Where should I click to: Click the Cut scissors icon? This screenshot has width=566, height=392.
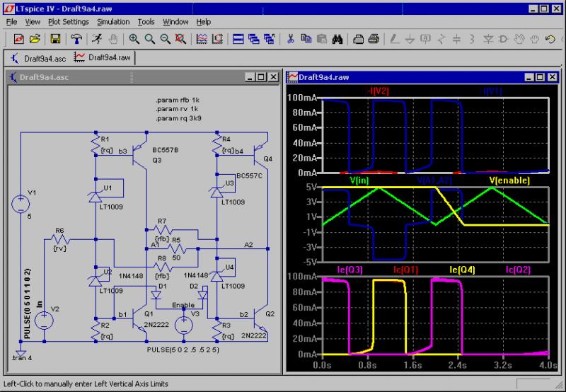pyautogui.click(x=290, y=39)
